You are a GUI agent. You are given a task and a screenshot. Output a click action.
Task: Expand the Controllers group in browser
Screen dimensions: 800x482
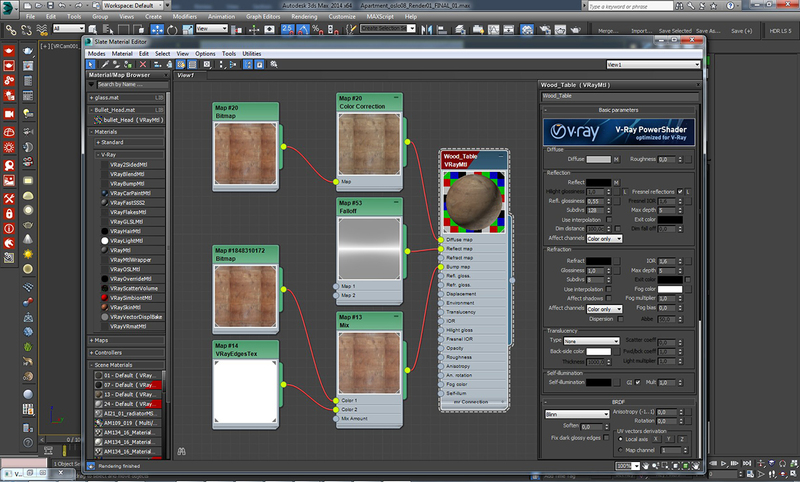(x=127, y=352)
